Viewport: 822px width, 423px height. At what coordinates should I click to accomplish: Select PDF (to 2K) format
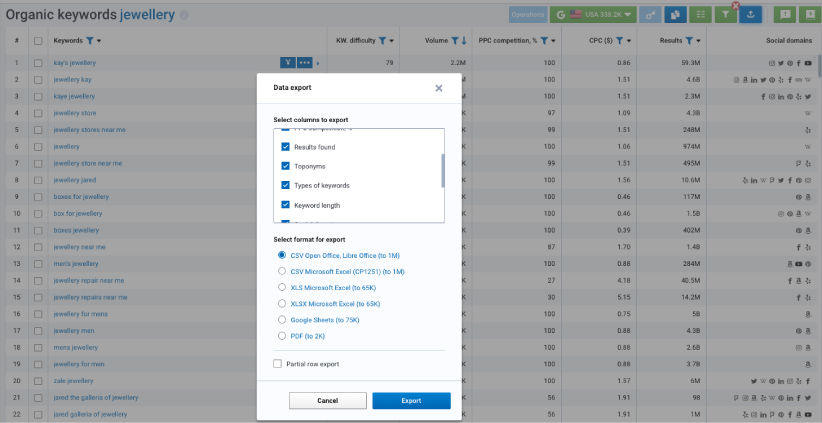pyautogui.click(x=282, y=336)
